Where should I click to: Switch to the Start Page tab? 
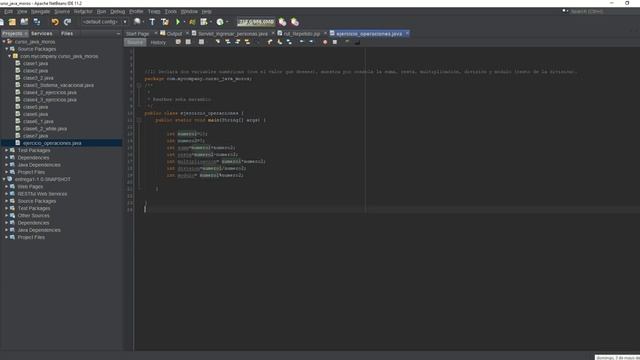pos(138,34)
